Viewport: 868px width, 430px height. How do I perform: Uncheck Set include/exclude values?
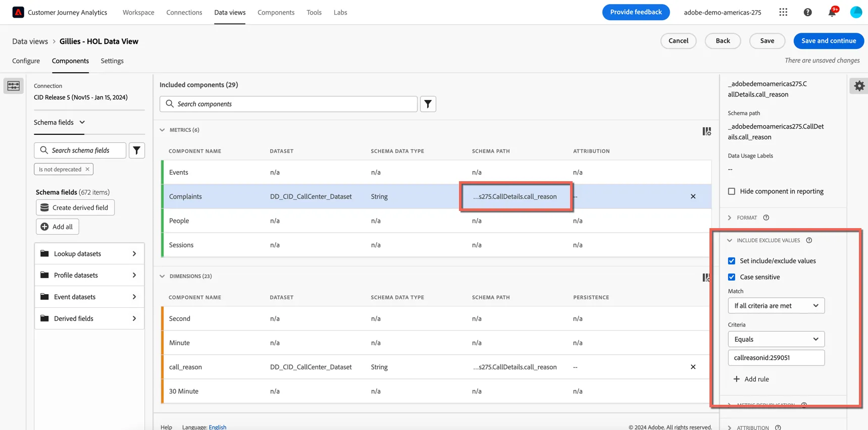732,261
